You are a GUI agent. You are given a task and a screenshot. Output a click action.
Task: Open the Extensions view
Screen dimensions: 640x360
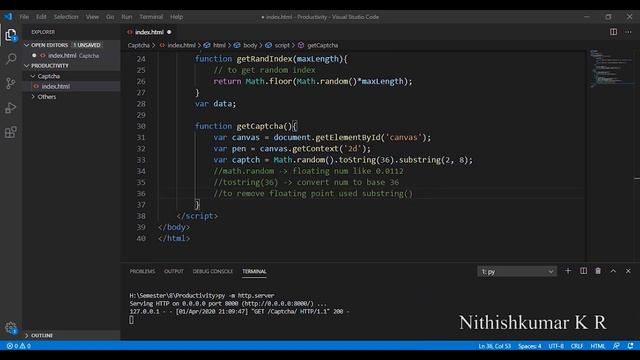pos(11,132)
